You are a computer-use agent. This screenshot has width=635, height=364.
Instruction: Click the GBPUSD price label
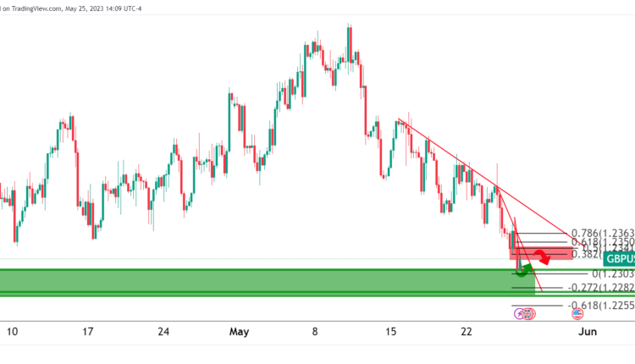(619, 259)
